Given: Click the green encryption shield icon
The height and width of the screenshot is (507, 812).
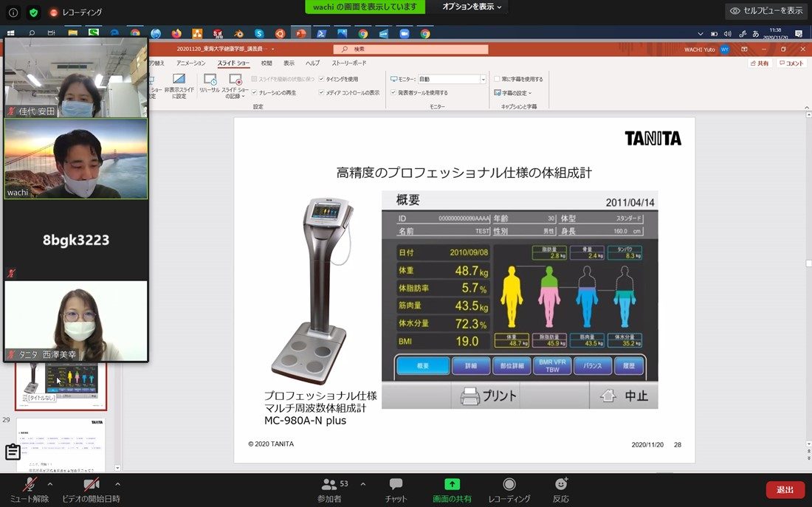Looking at the screenshot, I should point(34,12).
